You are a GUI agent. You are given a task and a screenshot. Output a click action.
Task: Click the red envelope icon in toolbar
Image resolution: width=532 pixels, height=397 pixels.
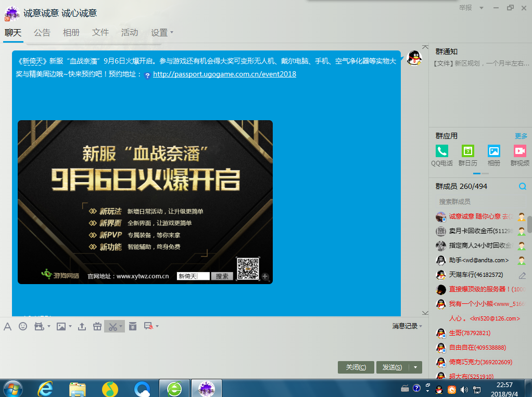(133, 326)
